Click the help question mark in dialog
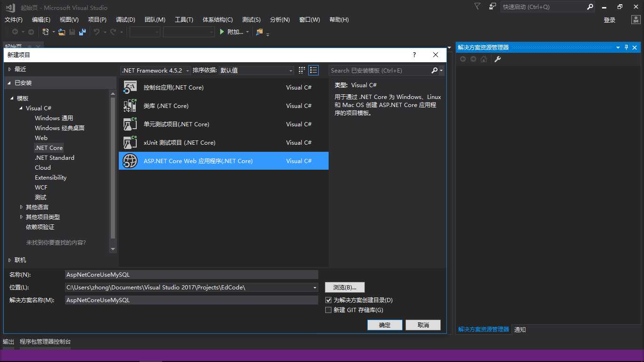Image resolution: width=644 pixels, height=362 pixels. (414, 55)
